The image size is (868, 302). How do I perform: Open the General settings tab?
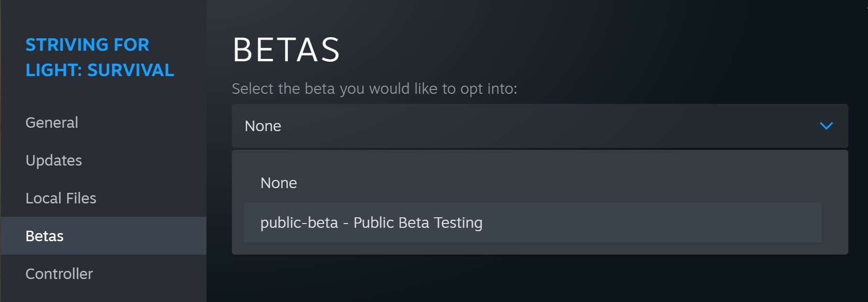click(x=52, y=123)
